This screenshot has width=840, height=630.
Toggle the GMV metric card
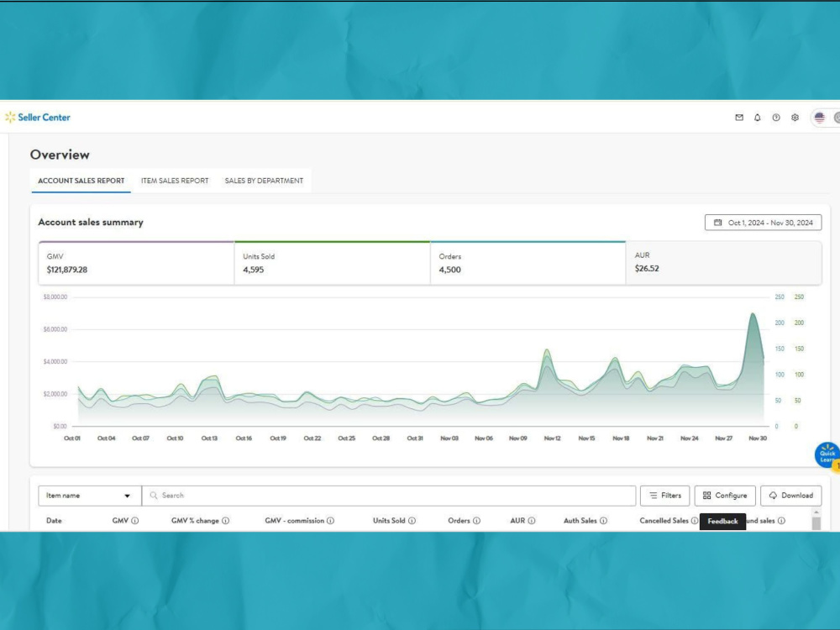tap(136, 263)
